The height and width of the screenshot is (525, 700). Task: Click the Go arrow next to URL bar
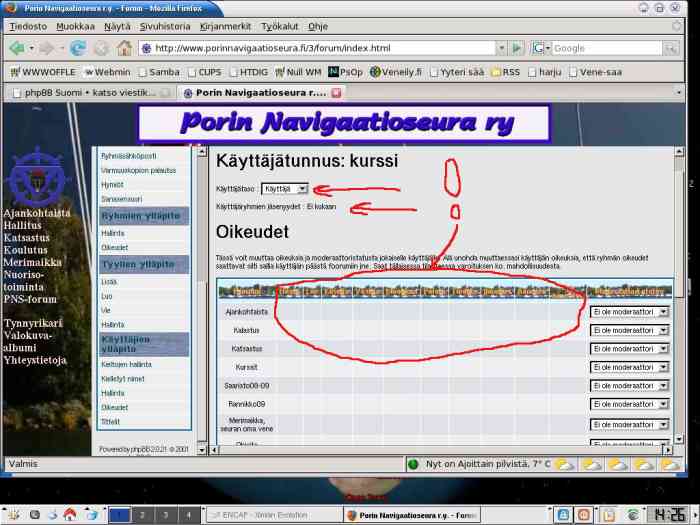[516, 47]
